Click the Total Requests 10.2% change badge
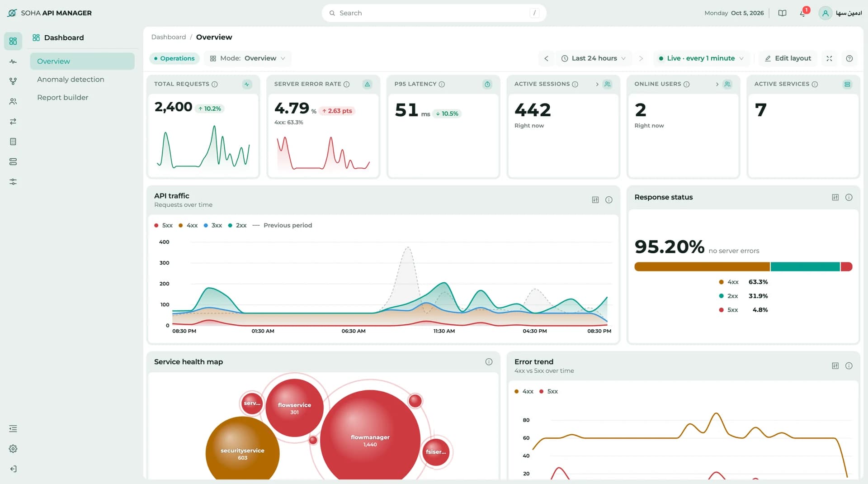Viewport: 868px width, 484px height. pos(209,109)
